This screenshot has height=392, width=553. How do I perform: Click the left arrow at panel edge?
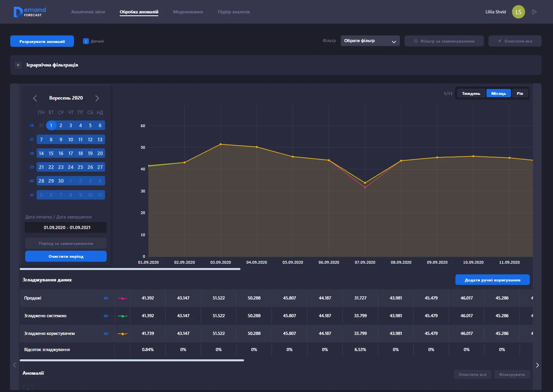pyautogui.click(x=15, y=365)
